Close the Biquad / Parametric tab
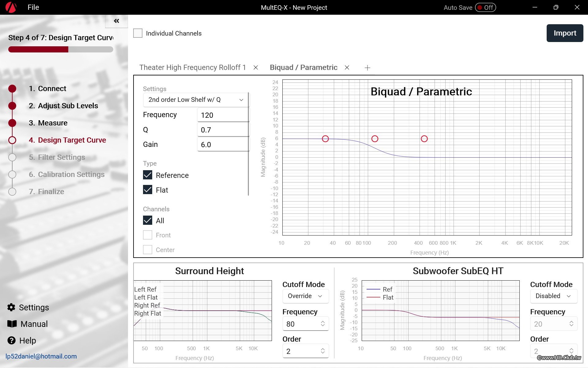 tap(347, 67)
